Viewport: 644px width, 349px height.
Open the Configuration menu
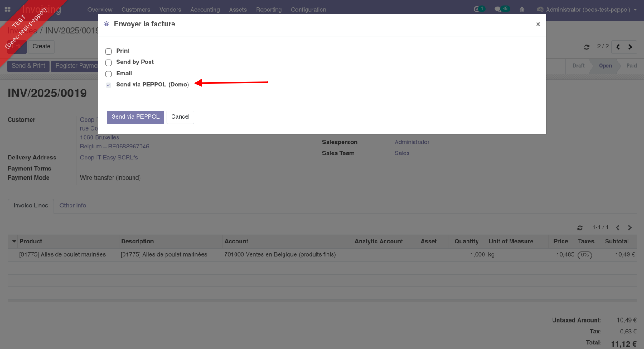point(308,10)
